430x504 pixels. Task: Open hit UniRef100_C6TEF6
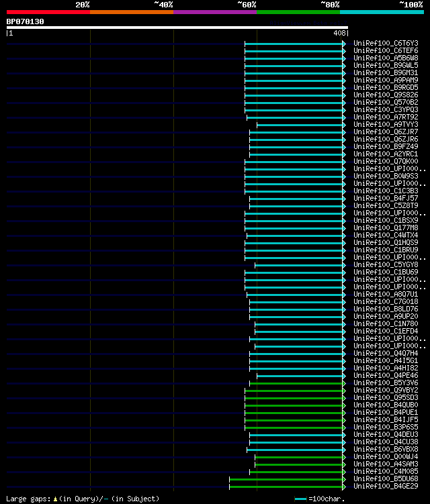pos(386,50)
